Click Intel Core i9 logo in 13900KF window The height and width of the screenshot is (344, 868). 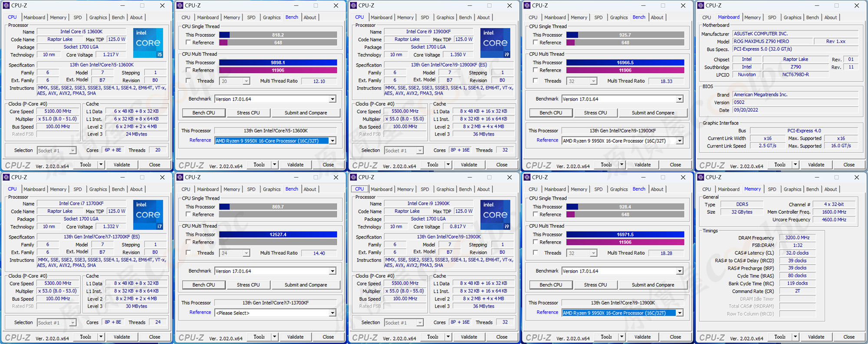tap(495, 43)
